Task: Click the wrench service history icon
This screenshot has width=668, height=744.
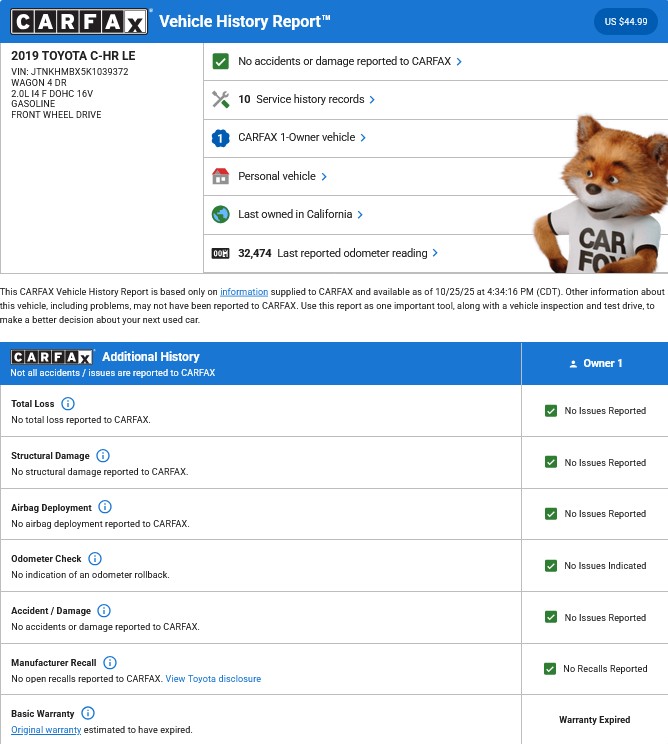Action: 221,100
